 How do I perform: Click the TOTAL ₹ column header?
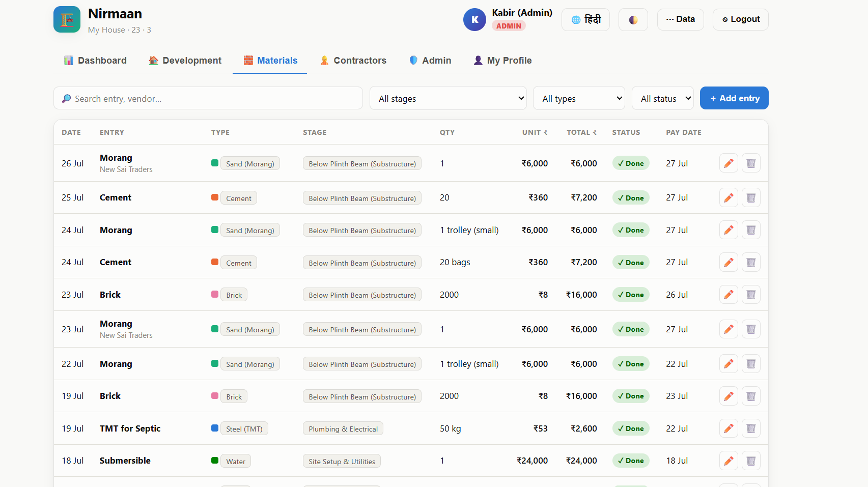coord(581,132)
